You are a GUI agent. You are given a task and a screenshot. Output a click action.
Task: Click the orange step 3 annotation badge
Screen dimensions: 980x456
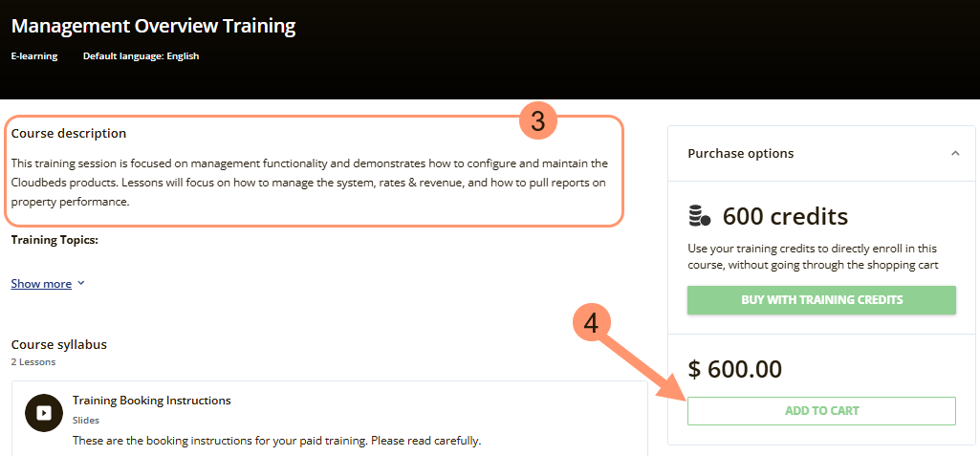pyautogui.click(x=538, y=121)
